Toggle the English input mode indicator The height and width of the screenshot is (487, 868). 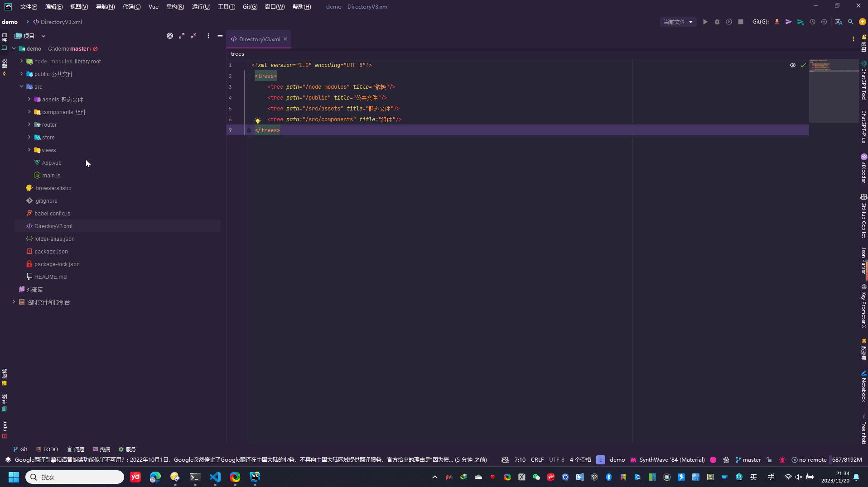point(754,477)
